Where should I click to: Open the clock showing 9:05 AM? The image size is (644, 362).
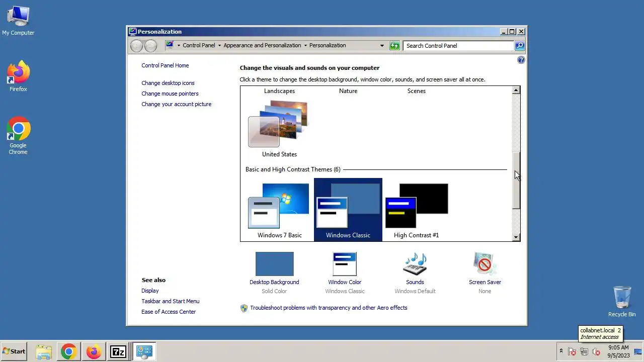click(618, 351)
